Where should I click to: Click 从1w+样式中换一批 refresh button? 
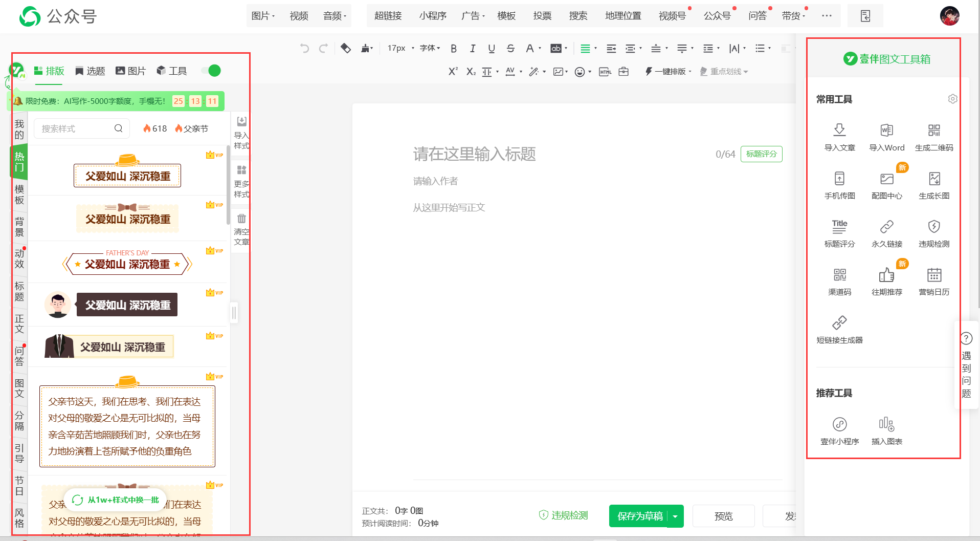tap(115, 500)
